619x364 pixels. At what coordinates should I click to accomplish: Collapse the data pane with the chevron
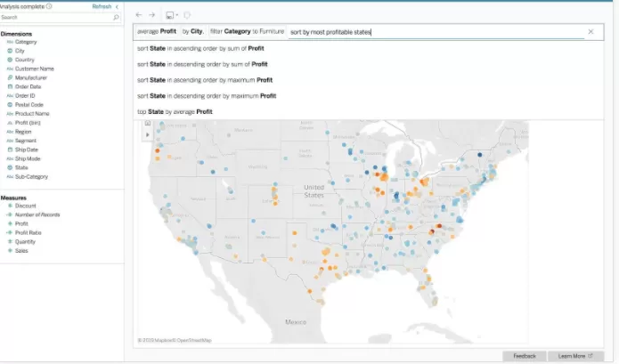click(x=118, y=6)
